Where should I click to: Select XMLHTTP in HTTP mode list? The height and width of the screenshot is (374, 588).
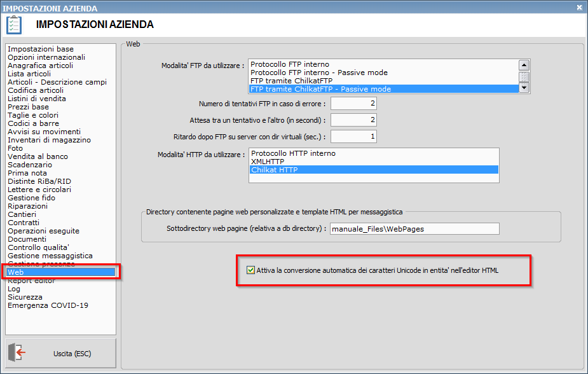(x=374, y=162)
